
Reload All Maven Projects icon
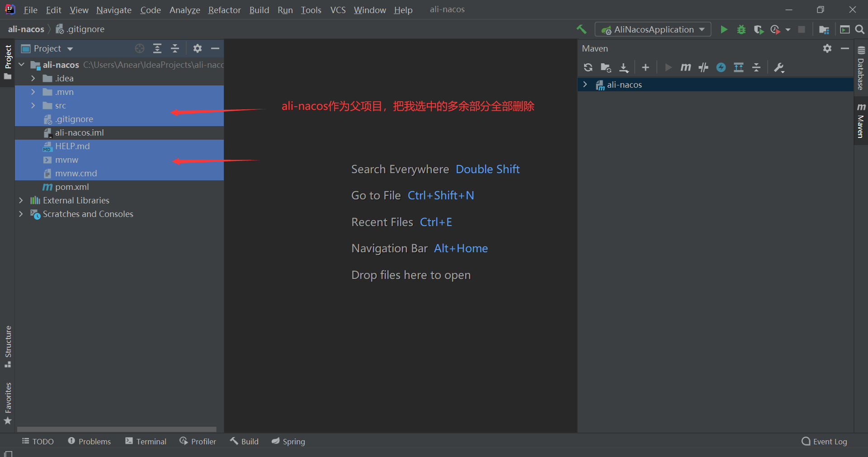(x=588, y=67)
